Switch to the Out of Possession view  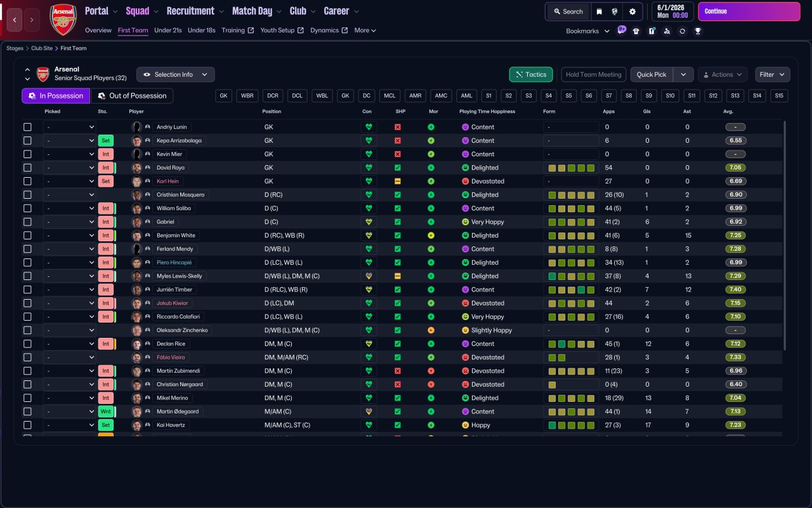pos(132,96)
